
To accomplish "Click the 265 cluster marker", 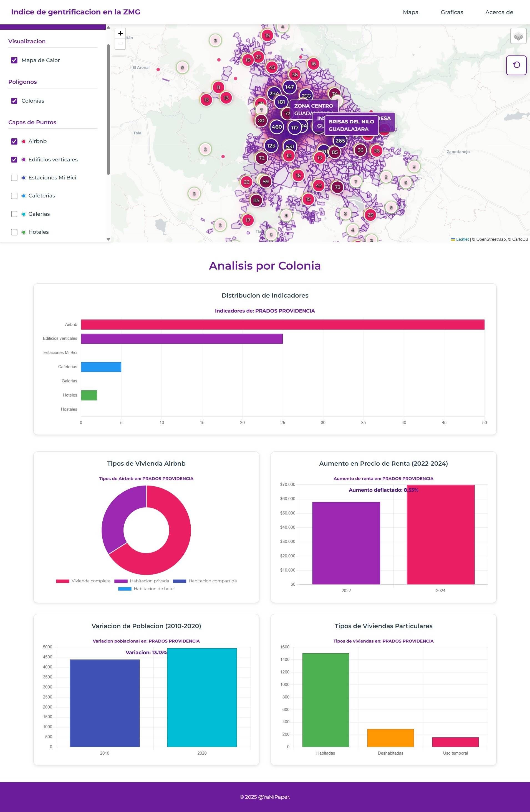I will click(x=340, y=141).
